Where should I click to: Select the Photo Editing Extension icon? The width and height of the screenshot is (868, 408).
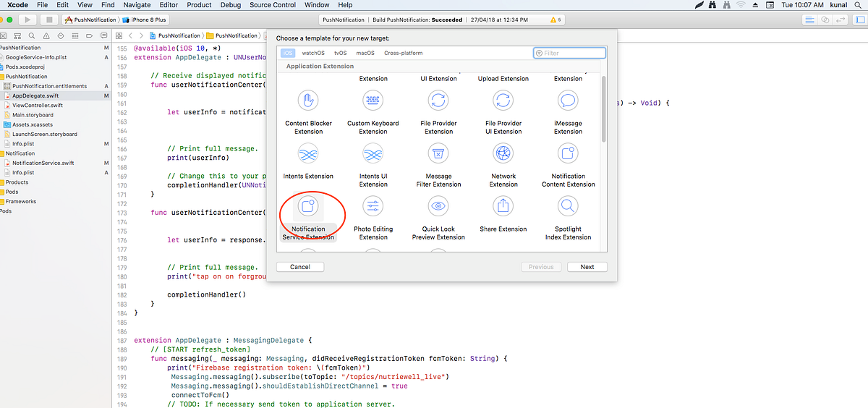[x=373, y=206]
